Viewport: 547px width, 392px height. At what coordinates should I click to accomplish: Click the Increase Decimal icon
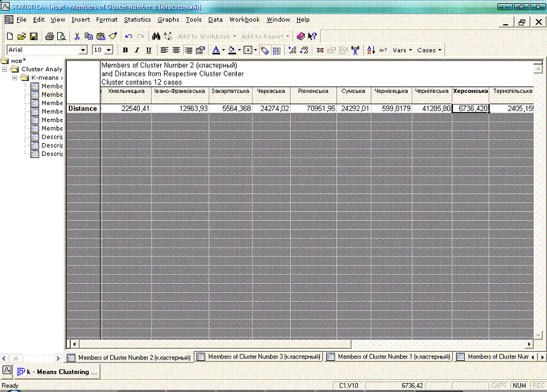[292, 50]
